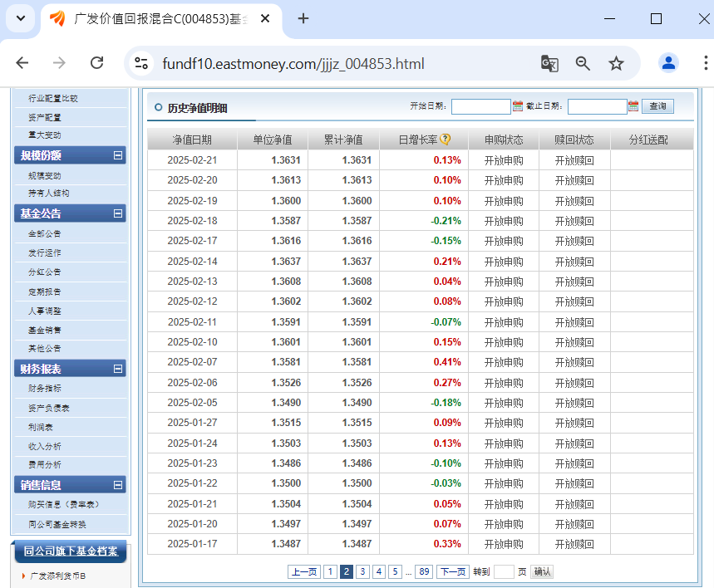This screenshot has height=588, width=714.
Task: Click the address bar URL
Action: click(x=293, y=64)
